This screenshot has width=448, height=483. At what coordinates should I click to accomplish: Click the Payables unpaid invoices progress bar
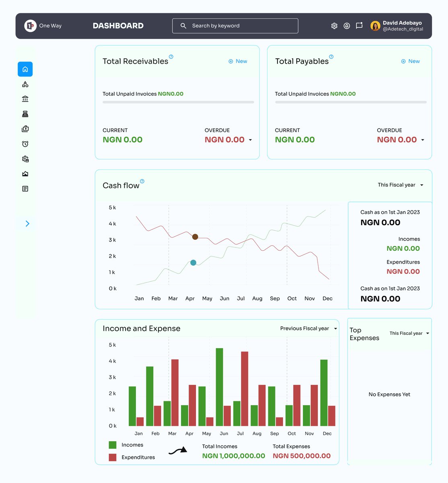[x=351, y=102]
